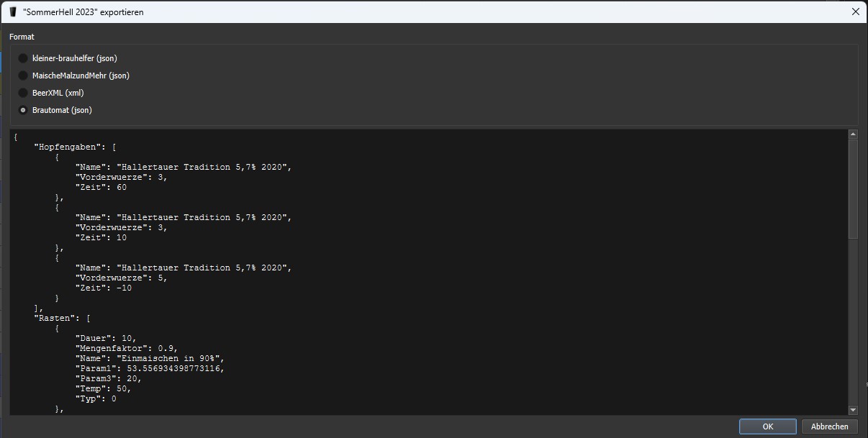Screen dimensions: 868x438
Task: Select the Brautomat (json) radio option
Action: (x=24, y=110)
